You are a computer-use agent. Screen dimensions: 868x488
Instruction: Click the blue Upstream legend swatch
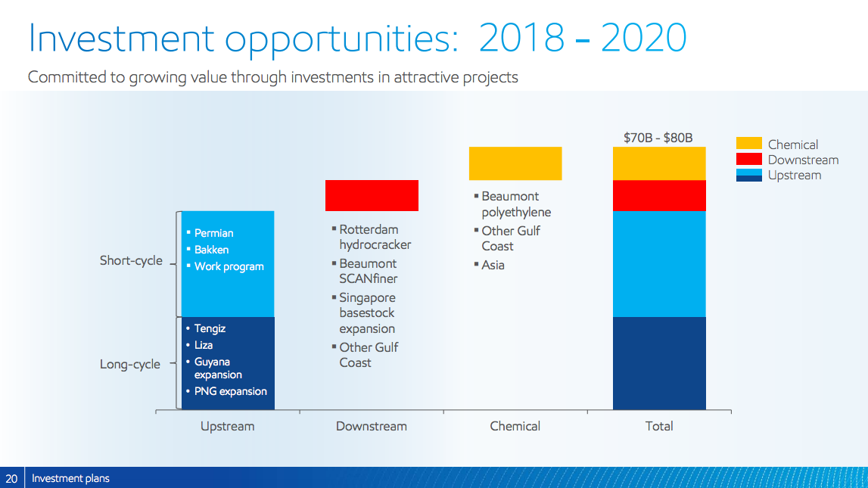tap(748, 175)
